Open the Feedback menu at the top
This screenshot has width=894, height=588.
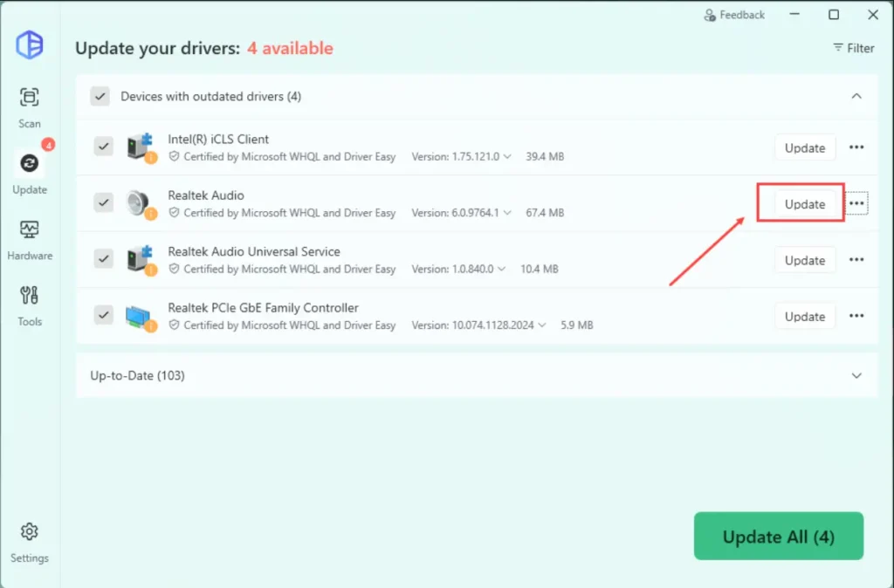tap(733, 14)
